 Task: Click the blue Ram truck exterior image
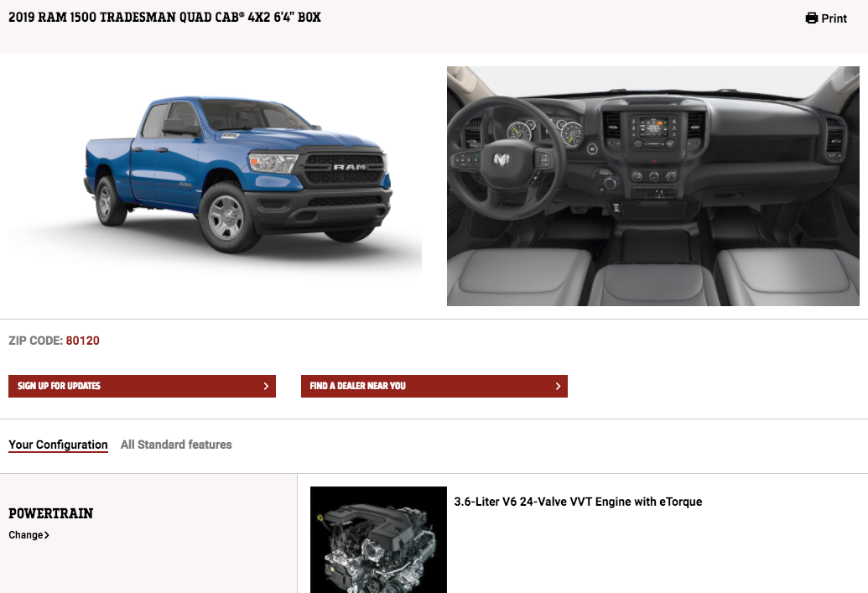238,174
